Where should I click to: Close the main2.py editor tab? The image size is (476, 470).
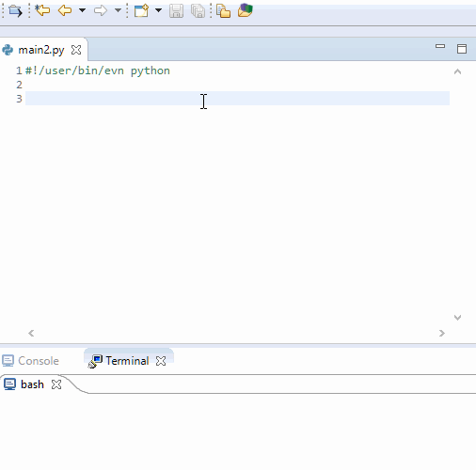[76, 50]
